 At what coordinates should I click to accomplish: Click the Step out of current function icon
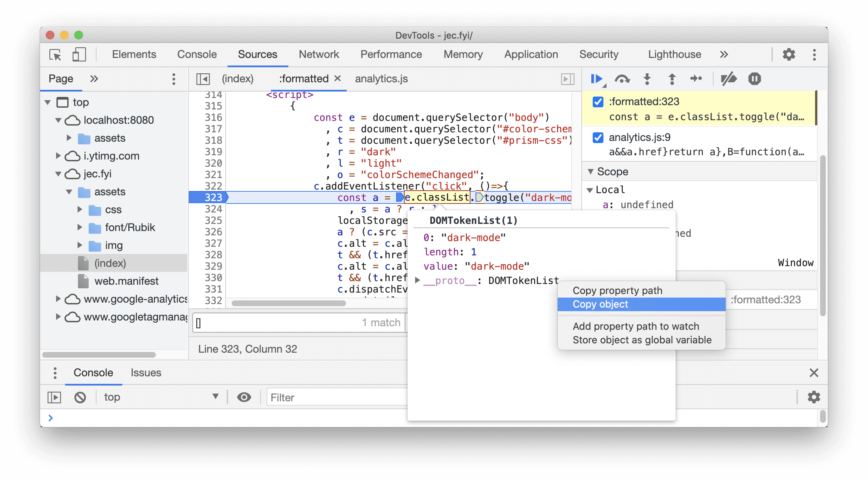[x=672, y=79]
